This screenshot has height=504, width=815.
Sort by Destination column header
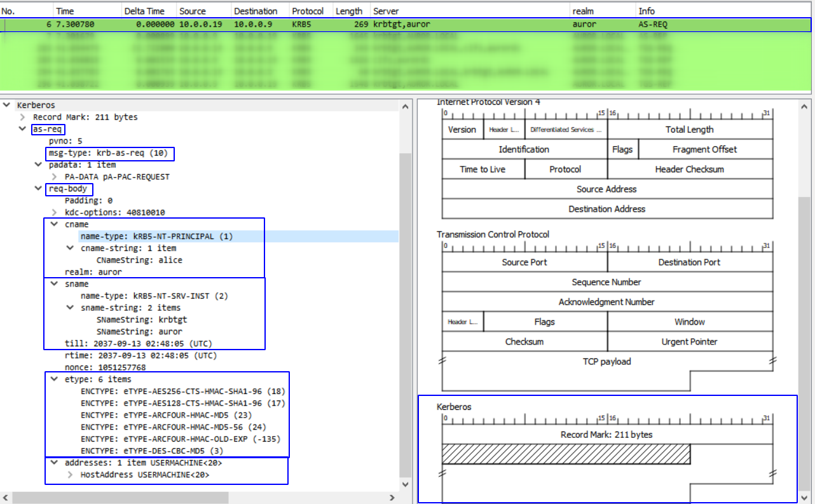point(259,11)
